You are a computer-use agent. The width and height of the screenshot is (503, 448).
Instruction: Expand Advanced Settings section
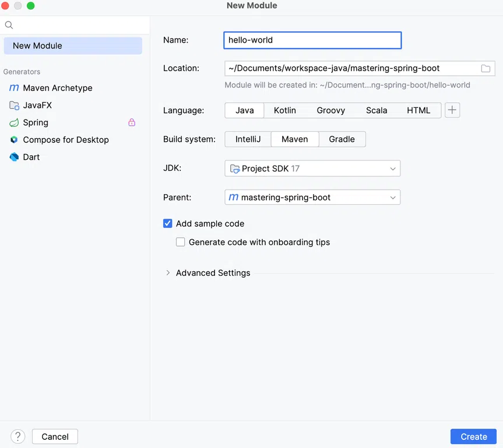pos(168,273)
